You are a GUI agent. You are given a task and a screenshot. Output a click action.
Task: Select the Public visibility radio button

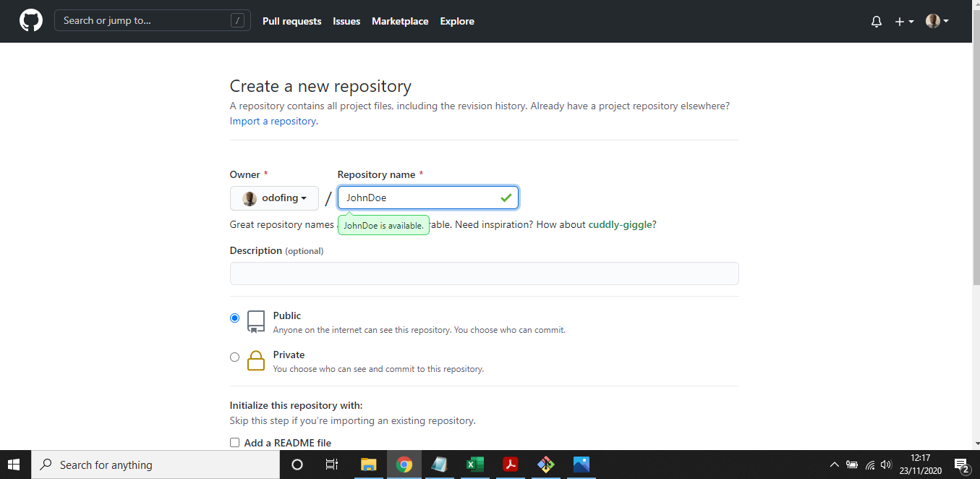coord(234,318)
